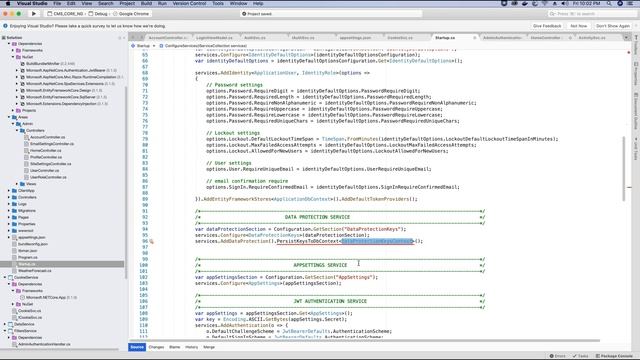Screen dimensions: 640x360
Task: Click the previous-tab navigation arrow in the tab strip
Action: pos(133,38)
